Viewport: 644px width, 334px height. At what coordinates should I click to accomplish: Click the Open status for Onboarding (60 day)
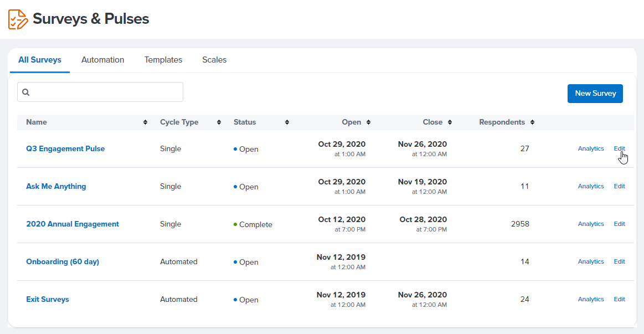(x=246, y=262)
